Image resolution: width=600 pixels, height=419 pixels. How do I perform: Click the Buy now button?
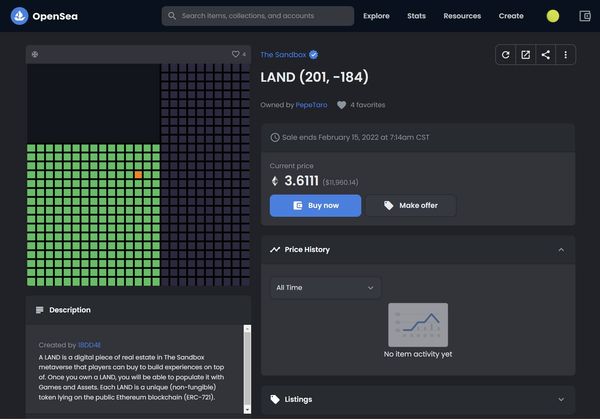[x=315, y=206]
